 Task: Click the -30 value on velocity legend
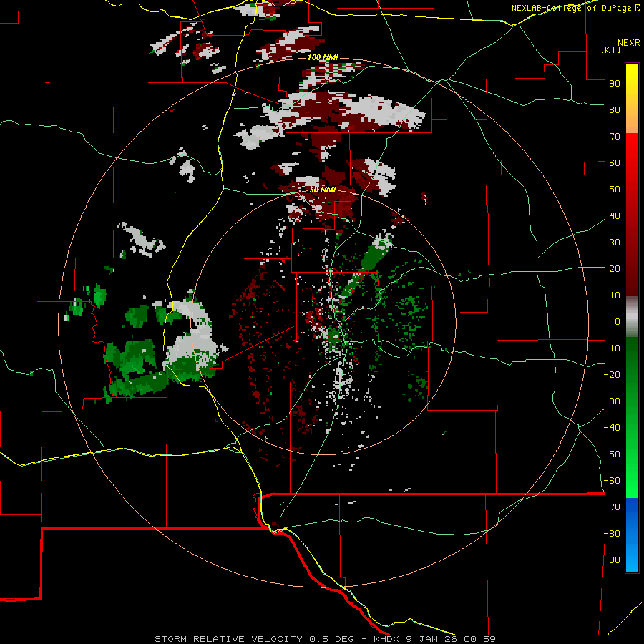click(612, 401)
